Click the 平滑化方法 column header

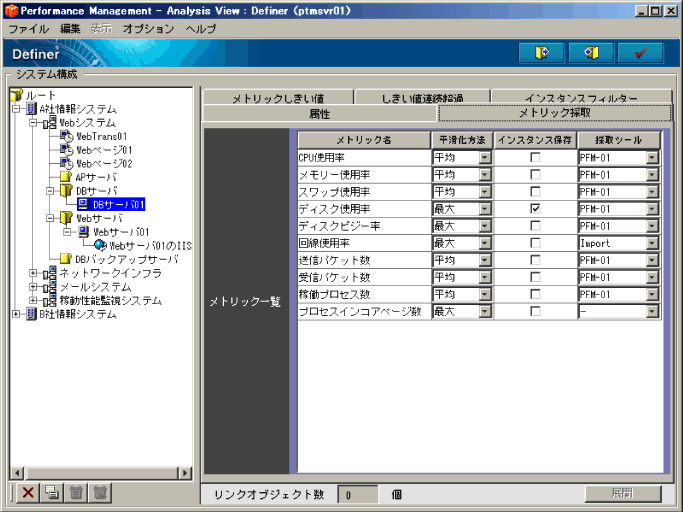[462, 140]
